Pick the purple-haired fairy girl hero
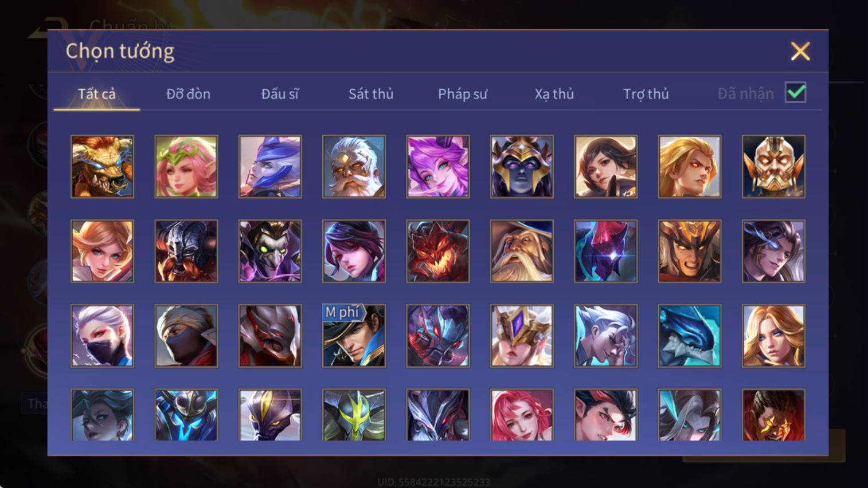 click(438, 167)
